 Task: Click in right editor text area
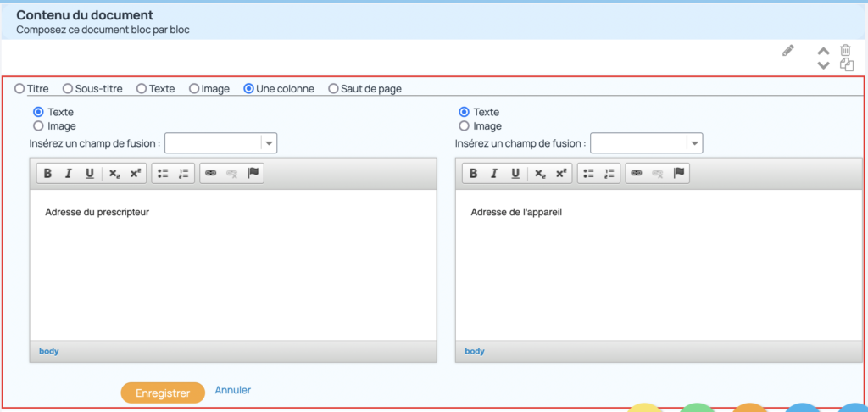[659, 265]
